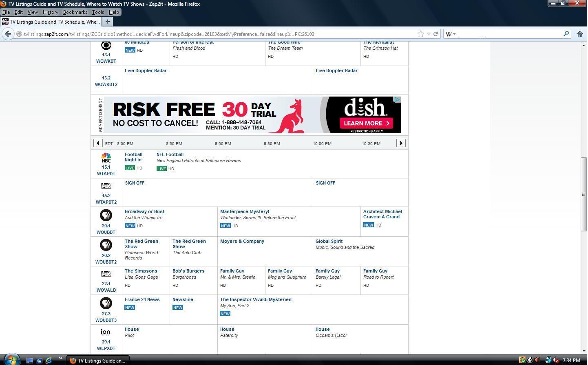
Task: Open the Newsline listing
Action: coord(183,299)
